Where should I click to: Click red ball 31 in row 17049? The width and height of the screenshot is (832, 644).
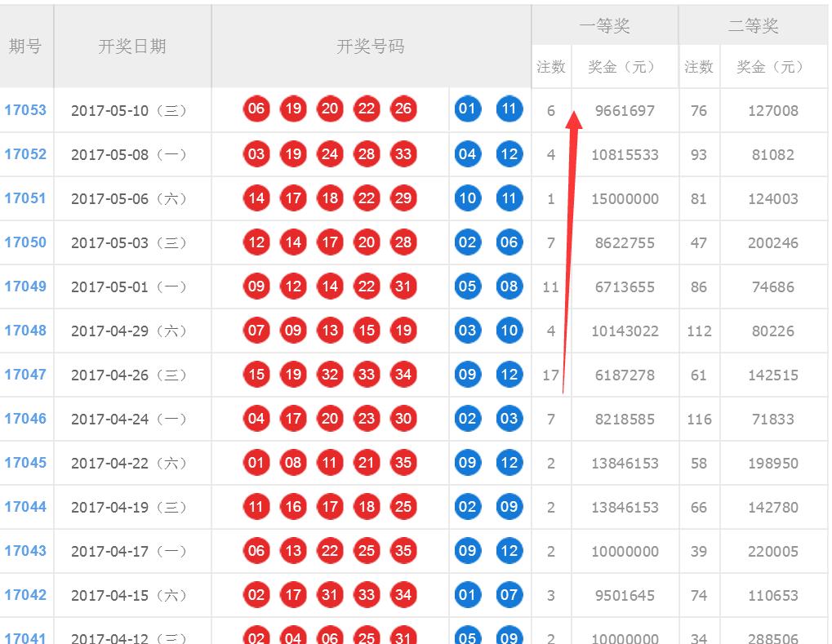coord(403,286)
